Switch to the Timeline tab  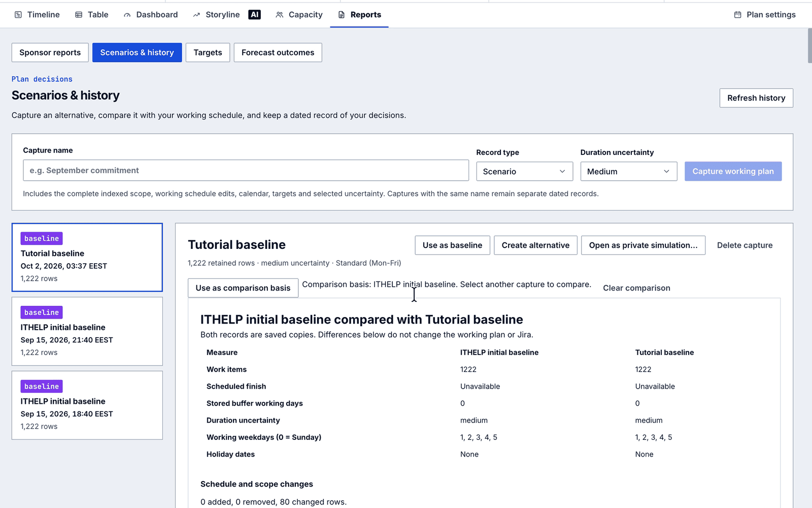pyautogui.click(x=37, y=15)
